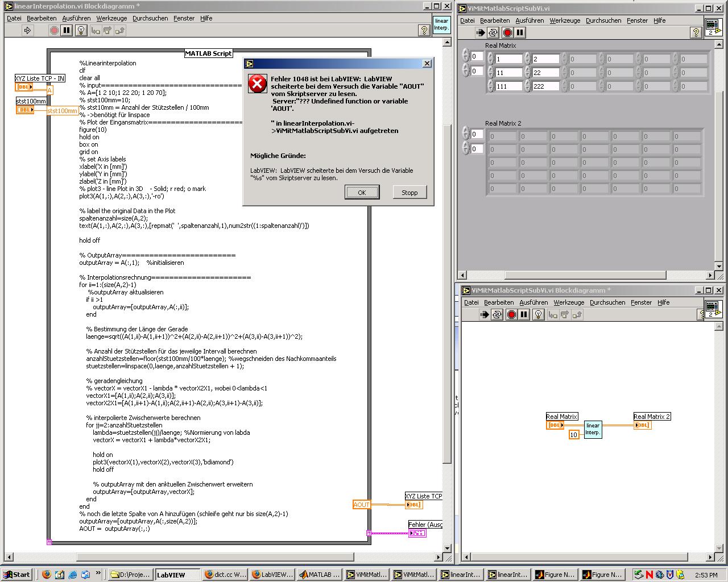Click horizontal scrollbar of linearInterpolation diagram

click(224, 557)
